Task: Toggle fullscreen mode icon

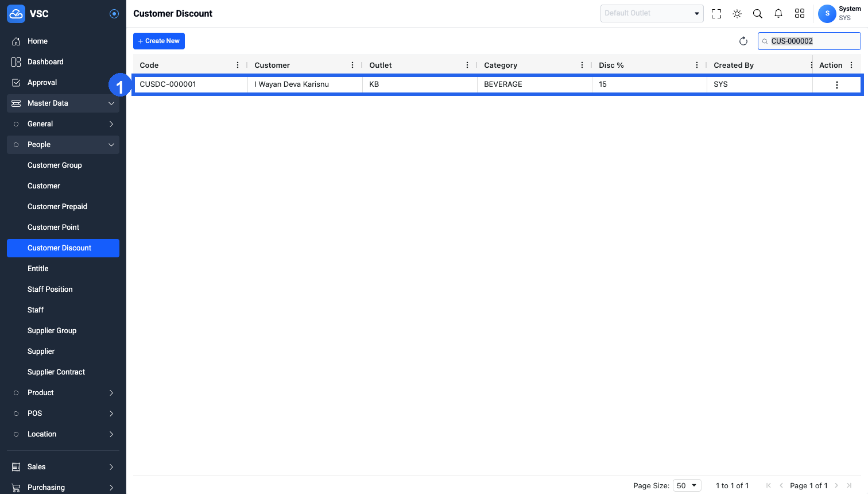Action: click(x=716, y=14)
